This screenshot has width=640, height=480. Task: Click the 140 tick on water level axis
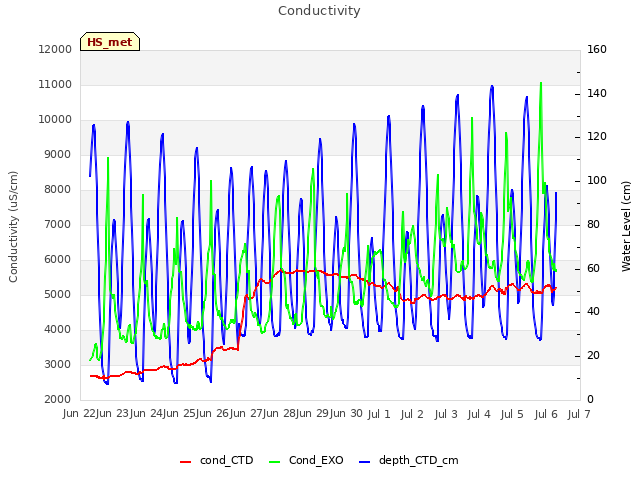(x=597, y=93)
